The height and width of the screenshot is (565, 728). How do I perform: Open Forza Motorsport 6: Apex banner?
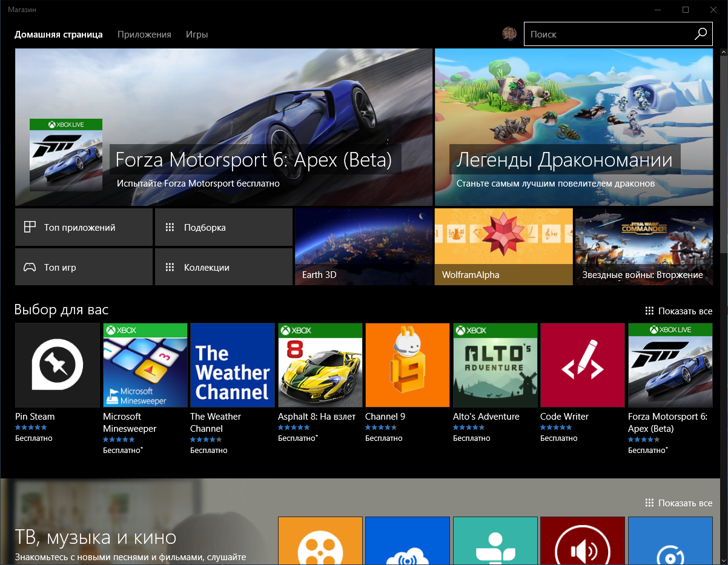[223, 127]
